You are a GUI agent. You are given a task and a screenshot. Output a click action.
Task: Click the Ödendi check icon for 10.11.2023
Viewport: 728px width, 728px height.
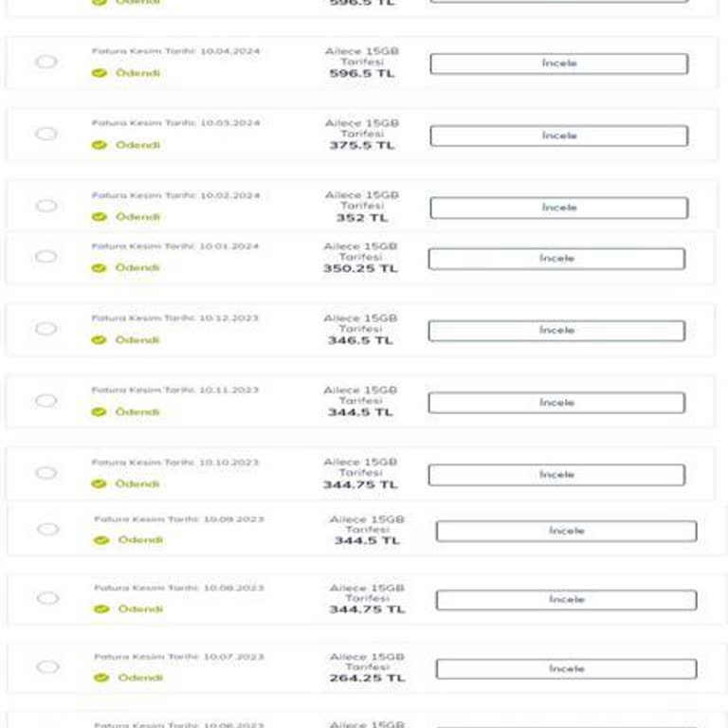(99, 411)
